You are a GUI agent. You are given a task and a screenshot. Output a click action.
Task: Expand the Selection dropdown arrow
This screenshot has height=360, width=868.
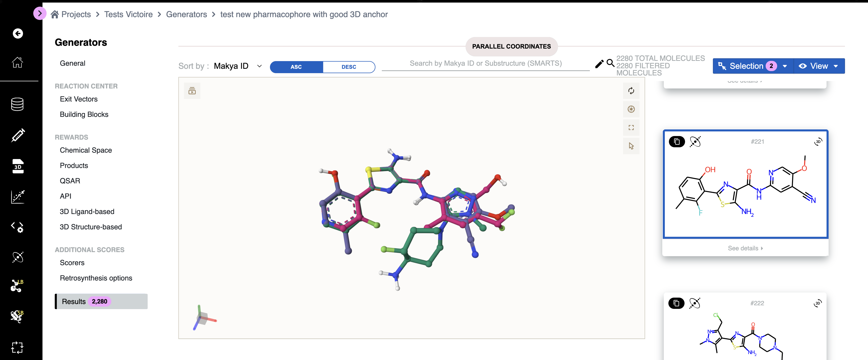785,66
